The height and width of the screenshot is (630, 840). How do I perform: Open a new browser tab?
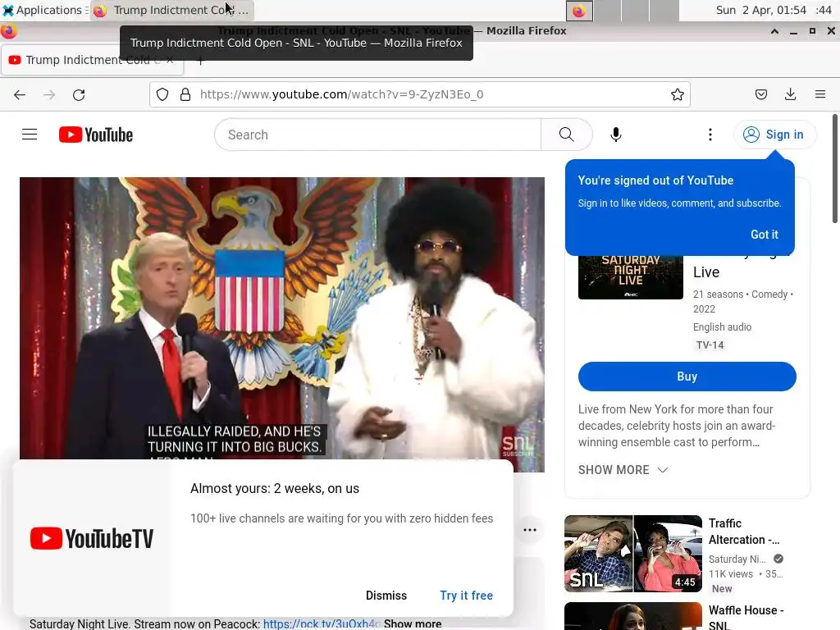pos(200,61)
